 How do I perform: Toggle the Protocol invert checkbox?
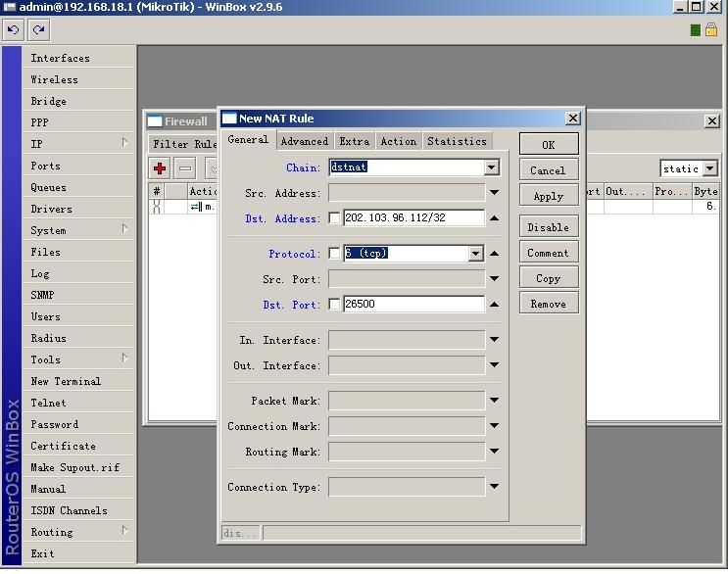click(x=334, y=254)
